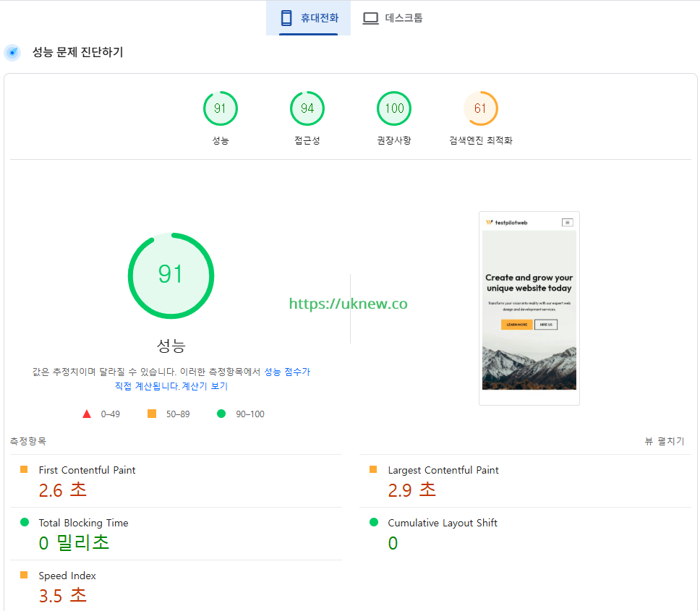The width and height of the screenshot is (700, 611).
Task: Click the orange square icon beside Largest Contentful Paint
Action: click(373, 469)
